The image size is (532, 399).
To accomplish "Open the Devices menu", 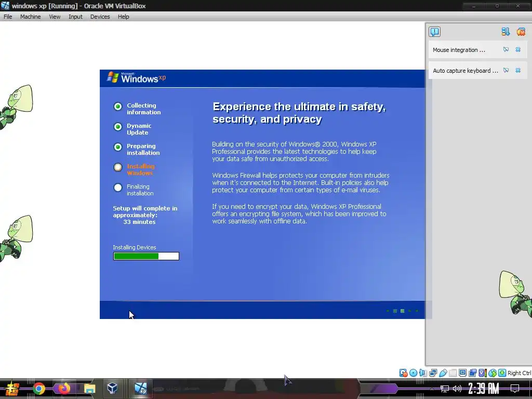I will coord(100,17).
